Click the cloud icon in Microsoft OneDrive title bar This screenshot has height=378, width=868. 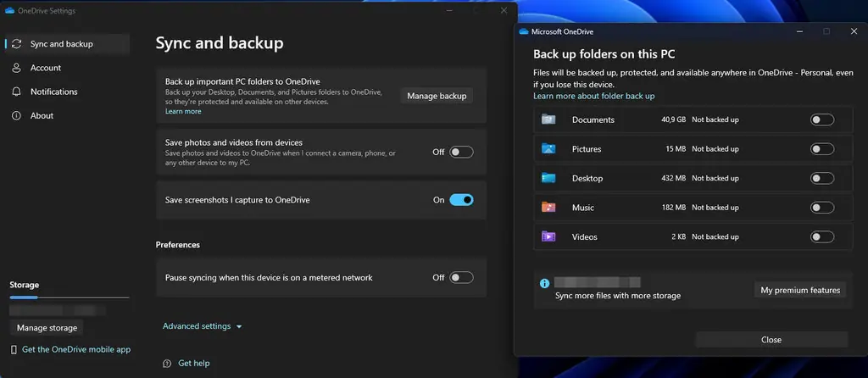(524, 31)
